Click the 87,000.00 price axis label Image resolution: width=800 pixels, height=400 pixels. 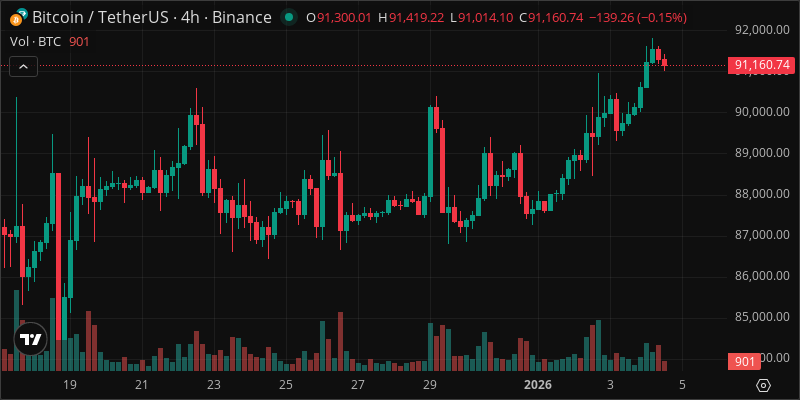coord(762,235)
